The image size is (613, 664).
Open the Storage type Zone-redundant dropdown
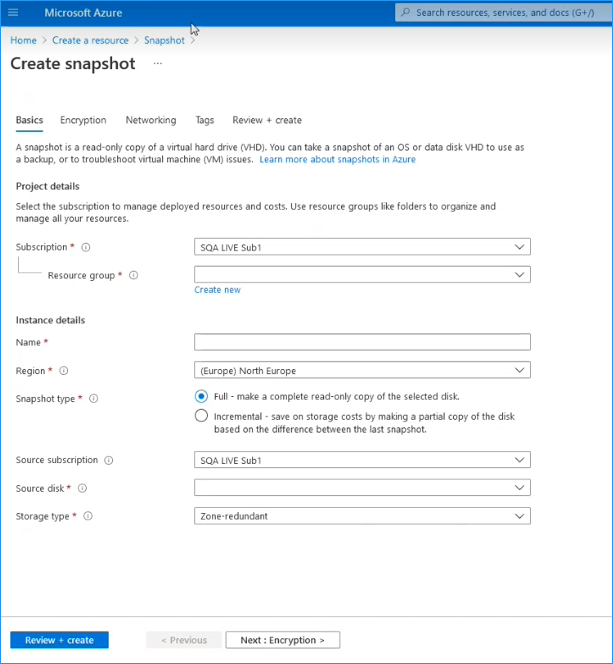point(362,516)
